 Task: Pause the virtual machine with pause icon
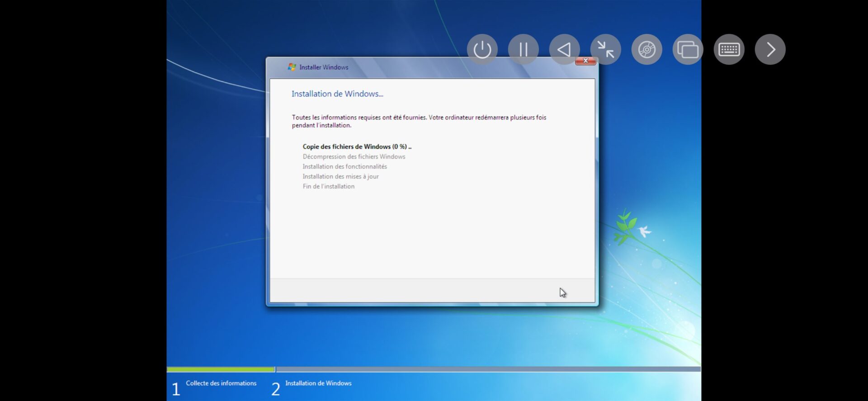(523, 49)
